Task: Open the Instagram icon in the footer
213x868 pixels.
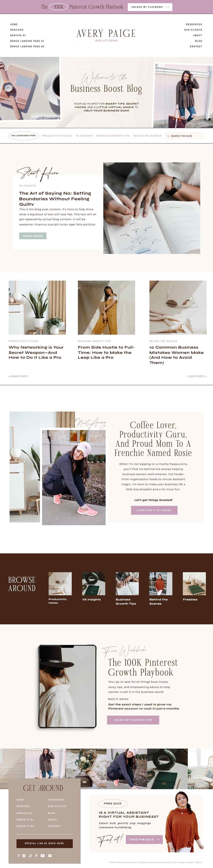Action: pos(24,856)
